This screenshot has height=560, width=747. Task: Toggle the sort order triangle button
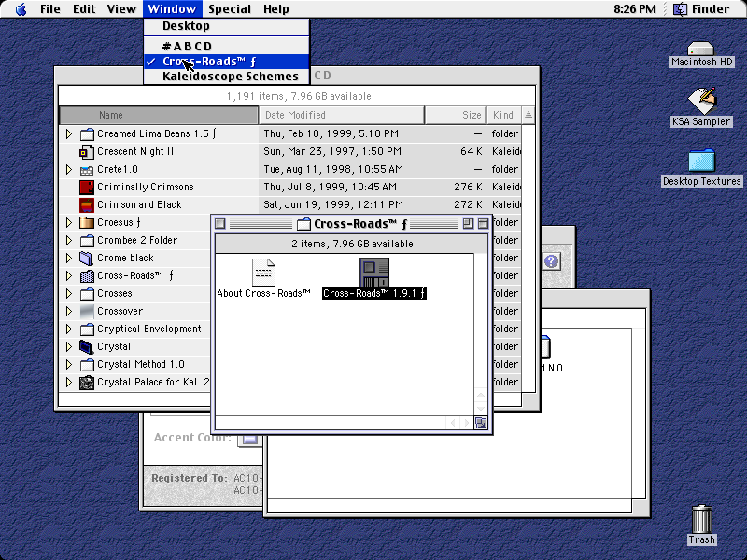tap(529, 115)
